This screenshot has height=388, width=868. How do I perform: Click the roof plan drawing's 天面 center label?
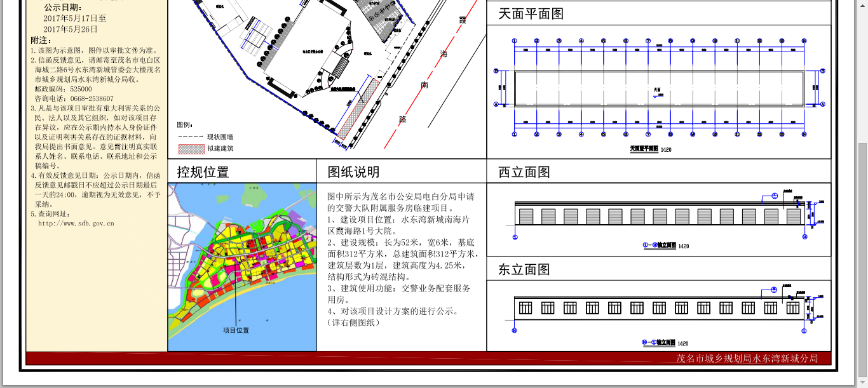click(657, 90)
